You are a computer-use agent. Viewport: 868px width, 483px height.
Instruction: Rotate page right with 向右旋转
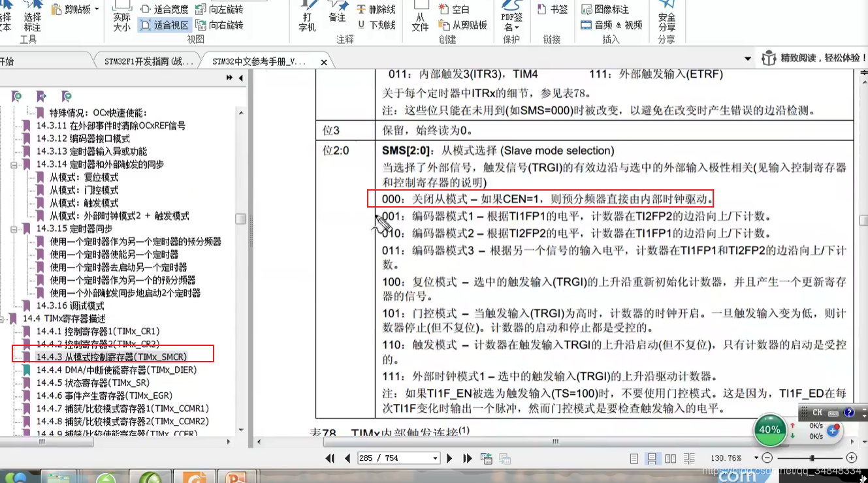tap(219, 25)
